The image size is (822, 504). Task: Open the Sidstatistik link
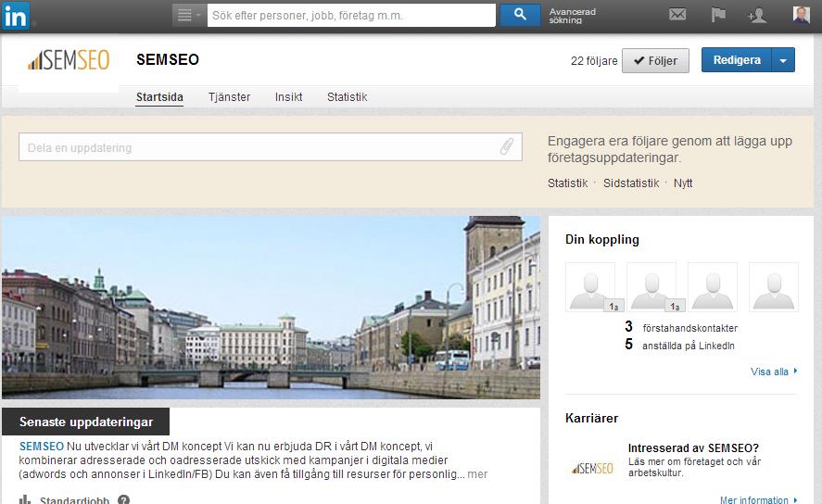[x=631, y=183]
